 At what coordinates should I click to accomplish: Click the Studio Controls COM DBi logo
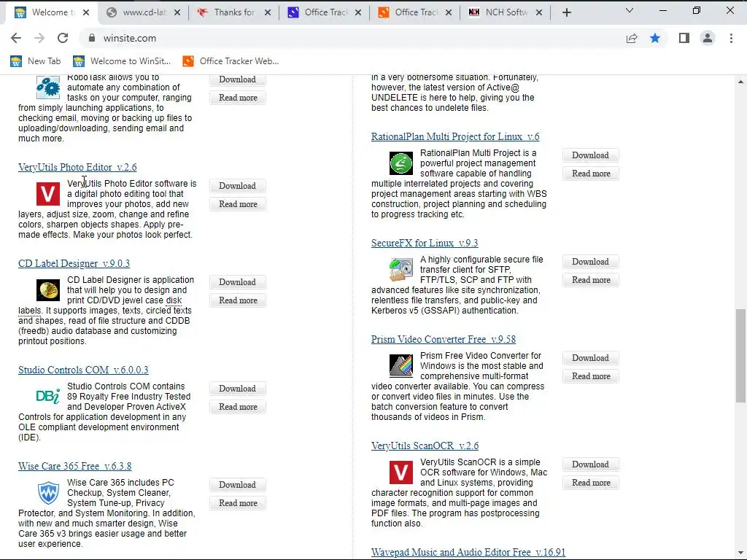point(48,396)
